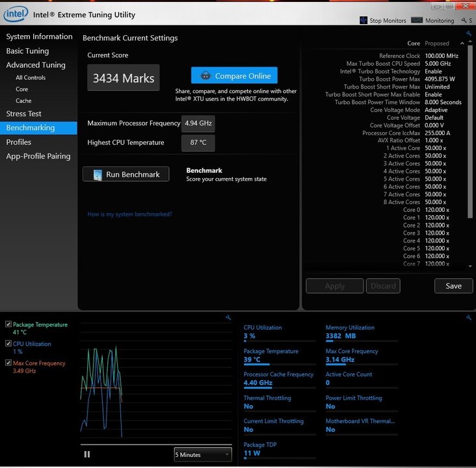The image size is (476, 468).
Task: Click Package Temperature 39 °C readout
Action: (252, 359)
